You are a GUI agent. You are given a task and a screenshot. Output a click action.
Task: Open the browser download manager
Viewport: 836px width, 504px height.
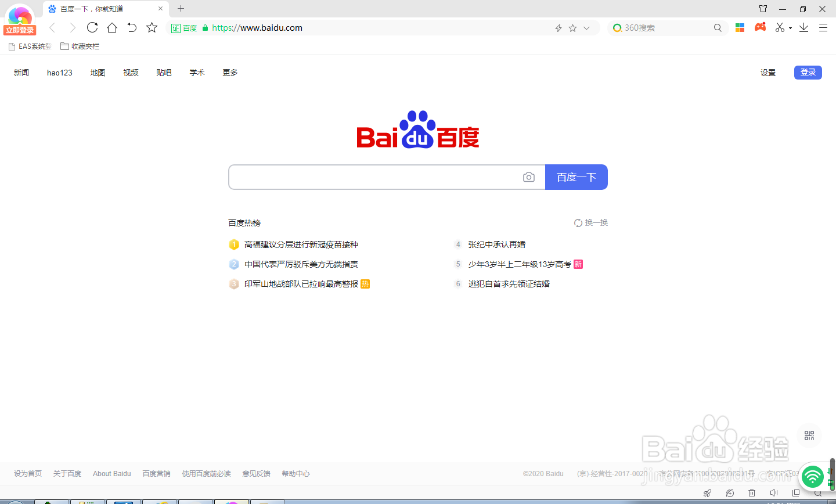click(803, 27)
